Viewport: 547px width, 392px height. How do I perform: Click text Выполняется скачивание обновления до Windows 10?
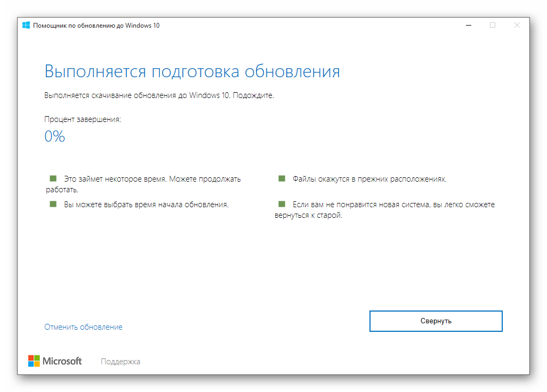[138, 95]
